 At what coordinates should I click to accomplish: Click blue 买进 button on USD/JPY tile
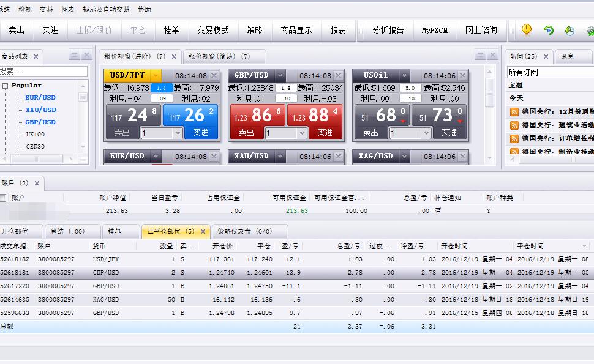[x=200, y=133]
